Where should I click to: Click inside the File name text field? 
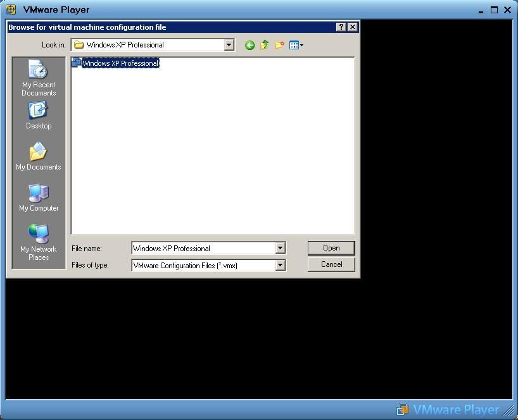coord(203,249)
